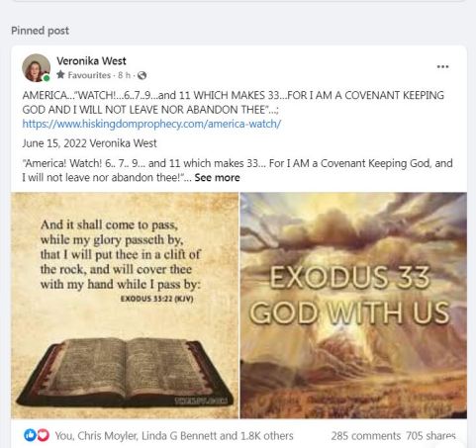Open the Exodus 33 God With Us image
The height and width of the screenshot is (448, 476).
pyautogui.click(x=353, y=306)
